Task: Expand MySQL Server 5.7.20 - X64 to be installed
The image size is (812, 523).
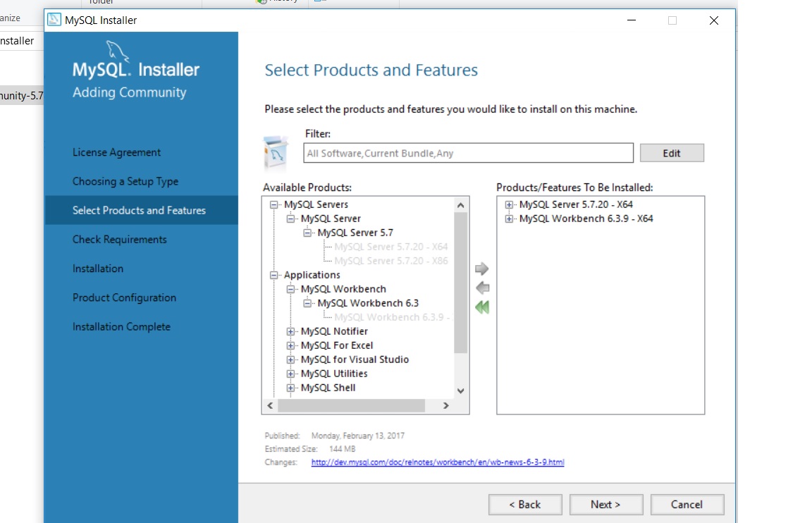Action: coord(509,204)
